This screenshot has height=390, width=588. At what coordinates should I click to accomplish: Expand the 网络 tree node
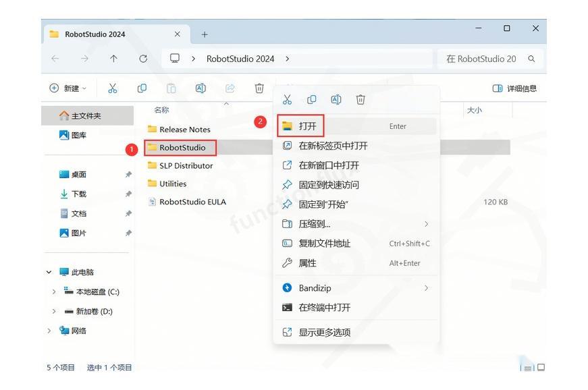point(49,331)
